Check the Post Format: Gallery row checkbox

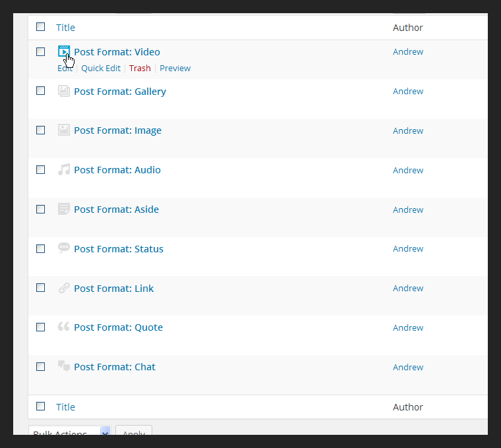(41, 91)
